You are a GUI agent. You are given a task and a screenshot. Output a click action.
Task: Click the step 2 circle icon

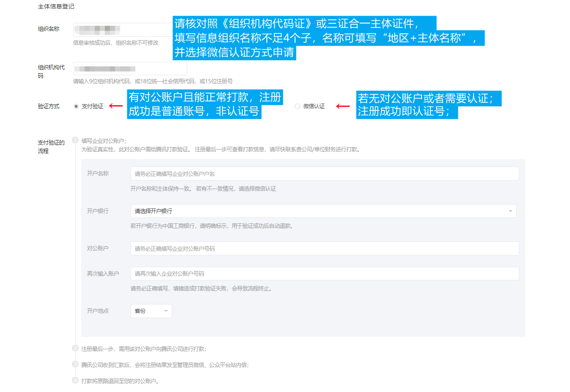point(75,348)
